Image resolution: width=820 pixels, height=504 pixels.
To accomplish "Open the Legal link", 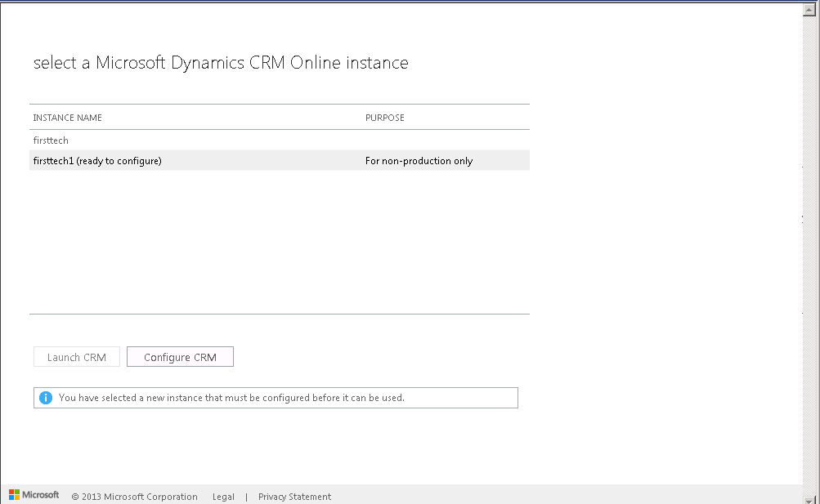I will click(223, 497).
